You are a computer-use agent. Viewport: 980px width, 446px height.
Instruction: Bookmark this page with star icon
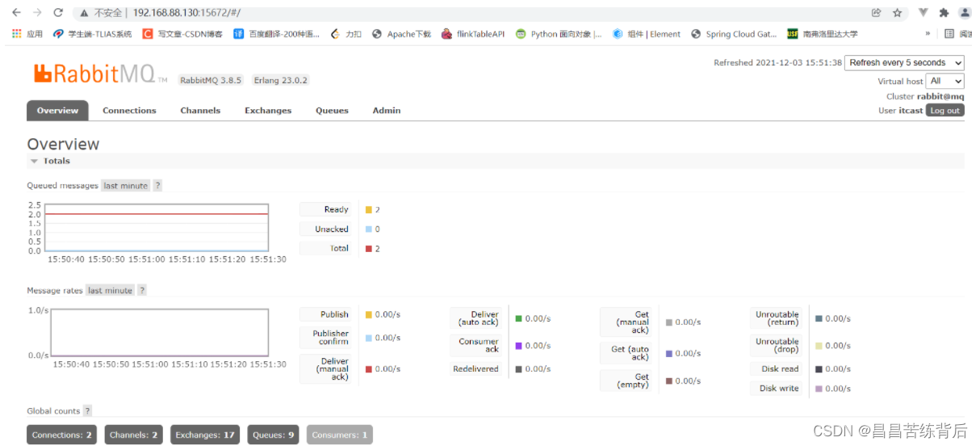[897, 13]
